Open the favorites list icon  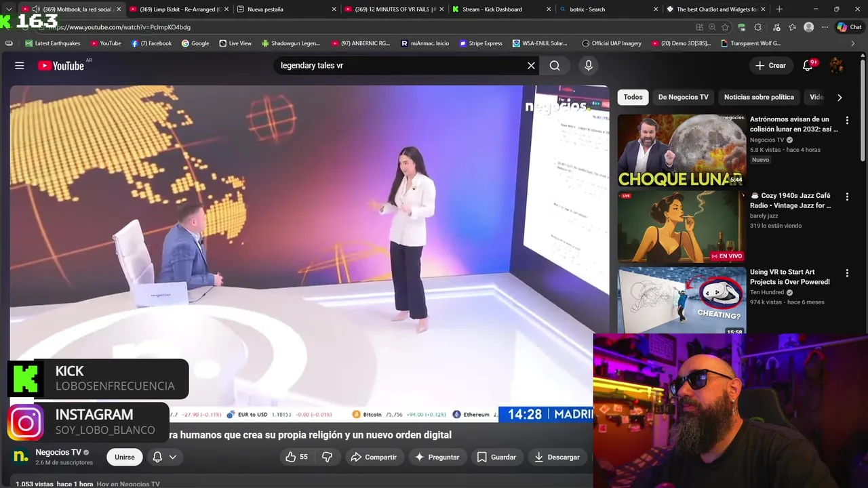click(792, 27)
